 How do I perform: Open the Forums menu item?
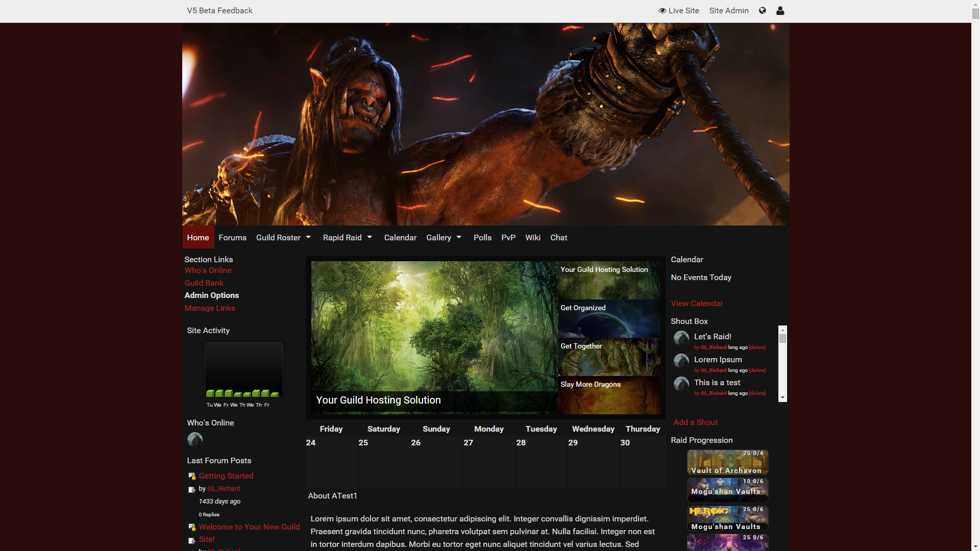[232, 237]
